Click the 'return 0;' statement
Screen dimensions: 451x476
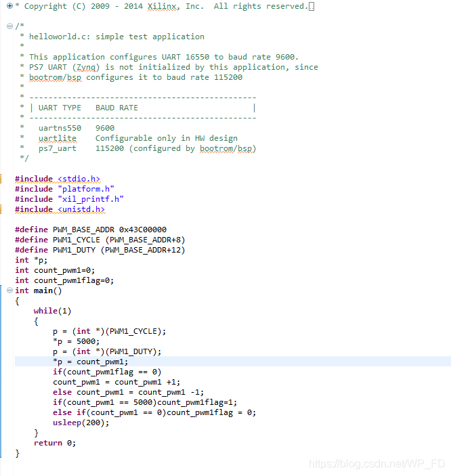click(x=55, y=443)
